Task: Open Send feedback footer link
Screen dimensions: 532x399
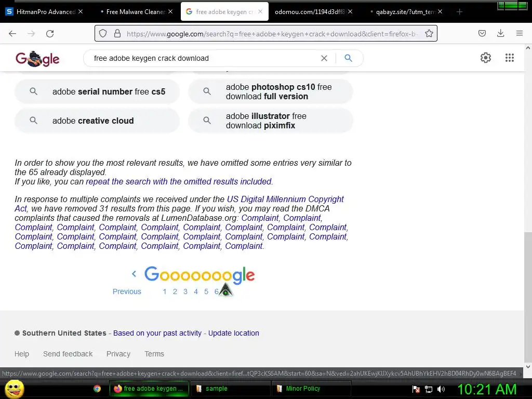Action: [x=68, y=354]
